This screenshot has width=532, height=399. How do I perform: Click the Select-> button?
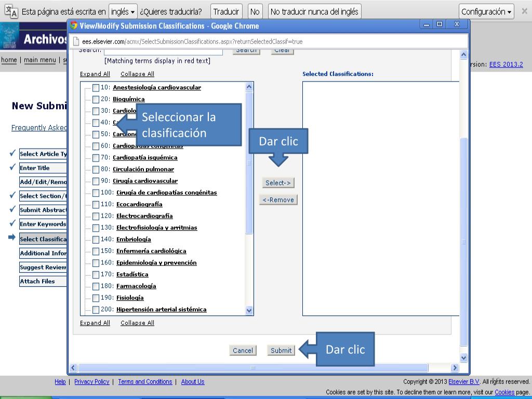pyautogui.click(x=278, y=183)
